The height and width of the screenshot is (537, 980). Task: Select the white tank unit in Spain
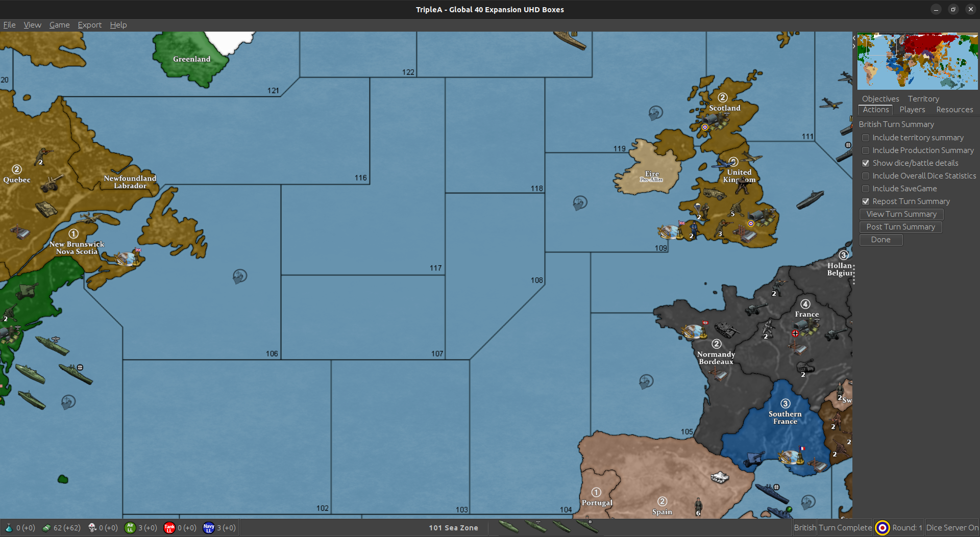point(720,477)
